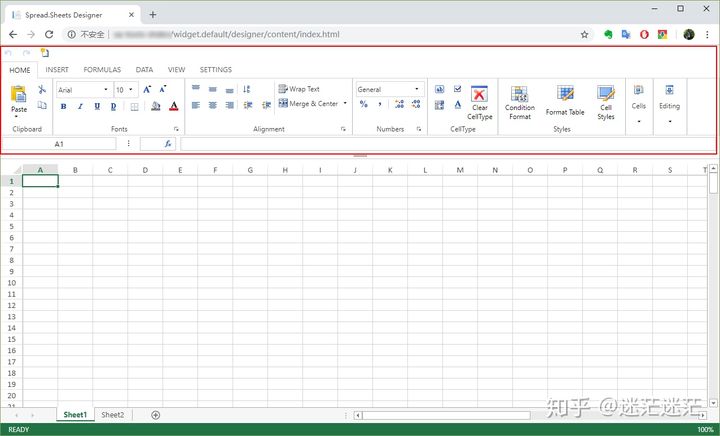Toggle italic formatting
This screenshot has width=720, height=436.
click(x=80, y=106)
